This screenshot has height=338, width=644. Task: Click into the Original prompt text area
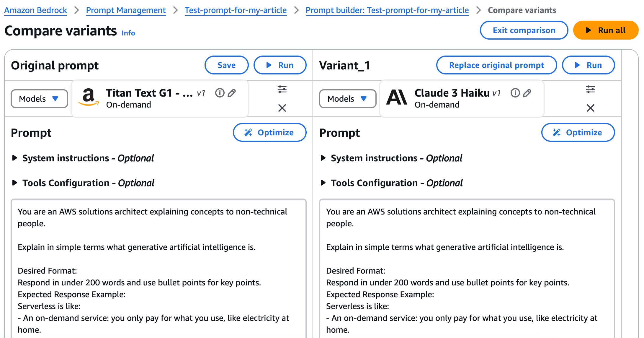pos(158,269)
